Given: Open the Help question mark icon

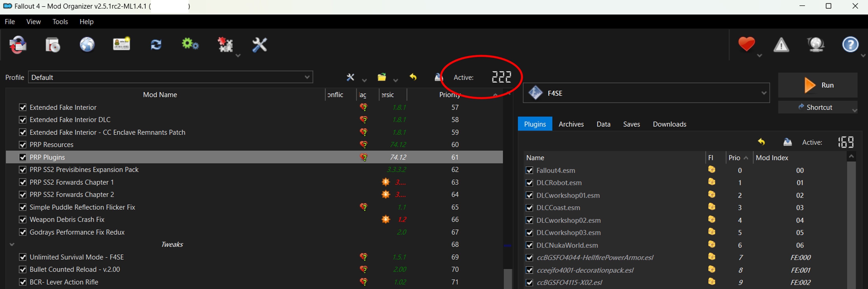Looking at the screenshot, I should (x=850, y=44).
